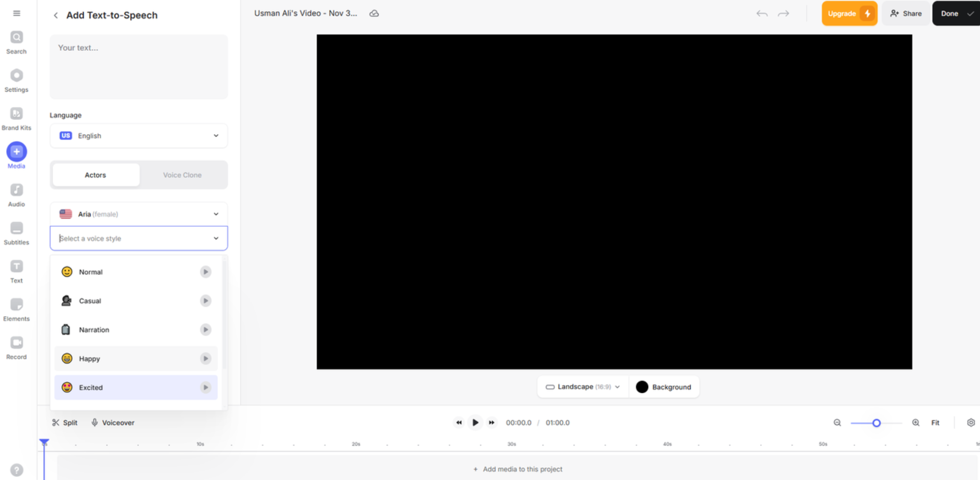The image size is (980, 480).
Task: Open timeline settings gear
Action: point(971,422)
